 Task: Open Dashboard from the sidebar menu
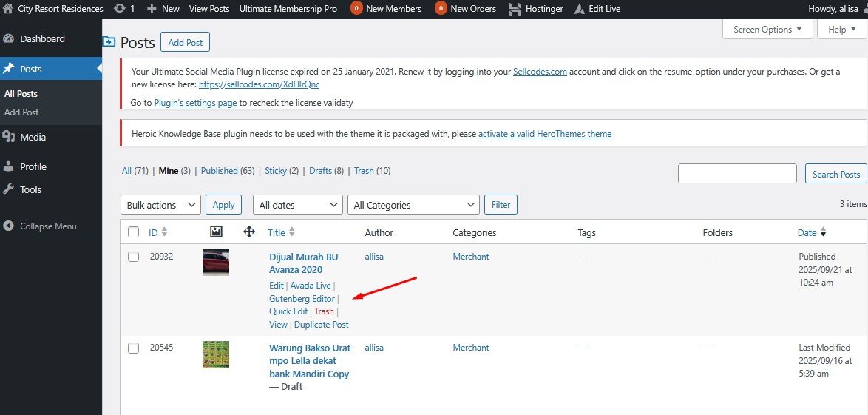(42, 38)
